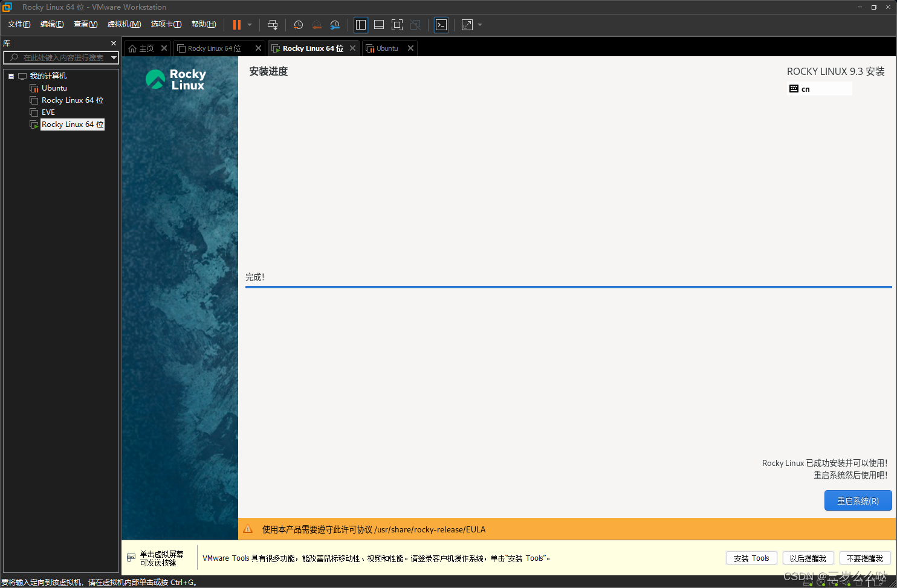897x588 pixels.
Task: Click the 不要提醒我 button
Action: [x=864, y=558]
